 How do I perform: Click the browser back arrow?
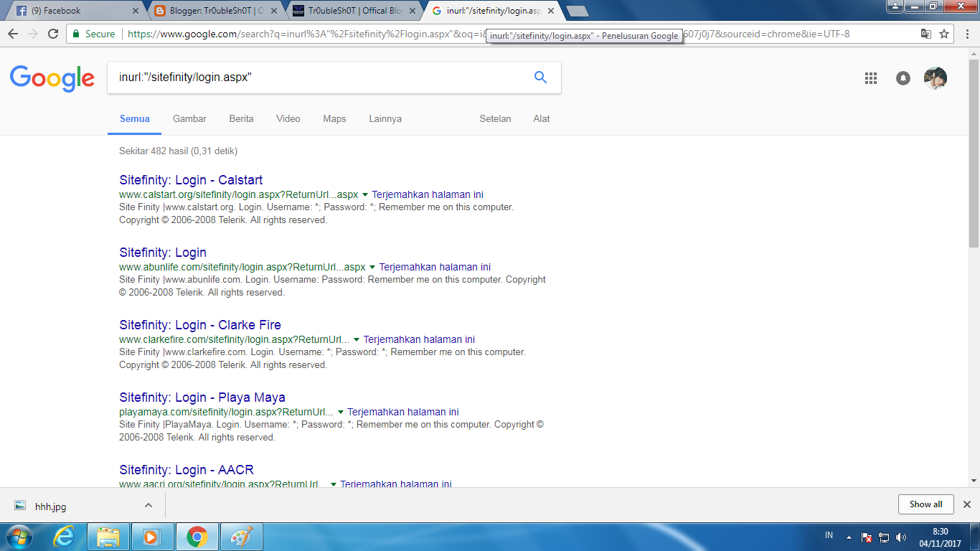12,34
